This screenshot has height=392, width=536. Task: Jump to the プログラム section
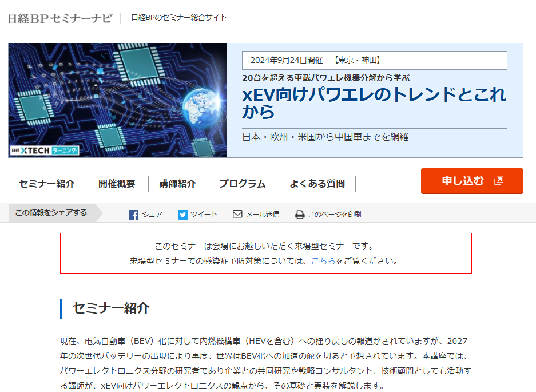pos(243,184)
